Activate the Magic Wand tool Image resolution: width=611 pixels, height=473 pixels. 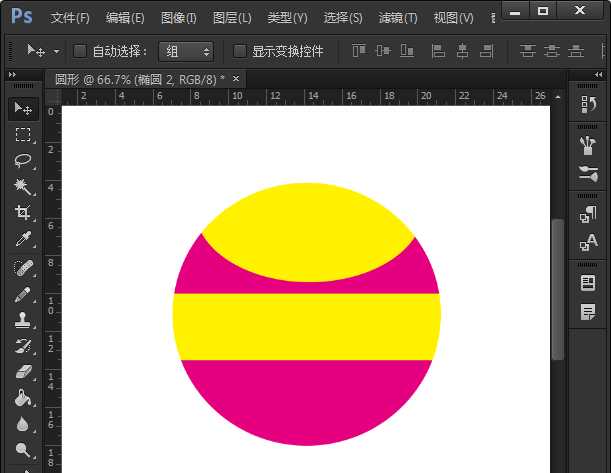(22, 187)
